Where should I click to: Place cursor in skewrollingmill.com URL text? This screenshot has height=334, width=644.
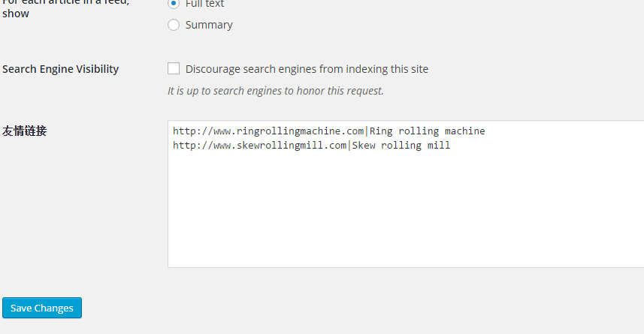point(259,146)
